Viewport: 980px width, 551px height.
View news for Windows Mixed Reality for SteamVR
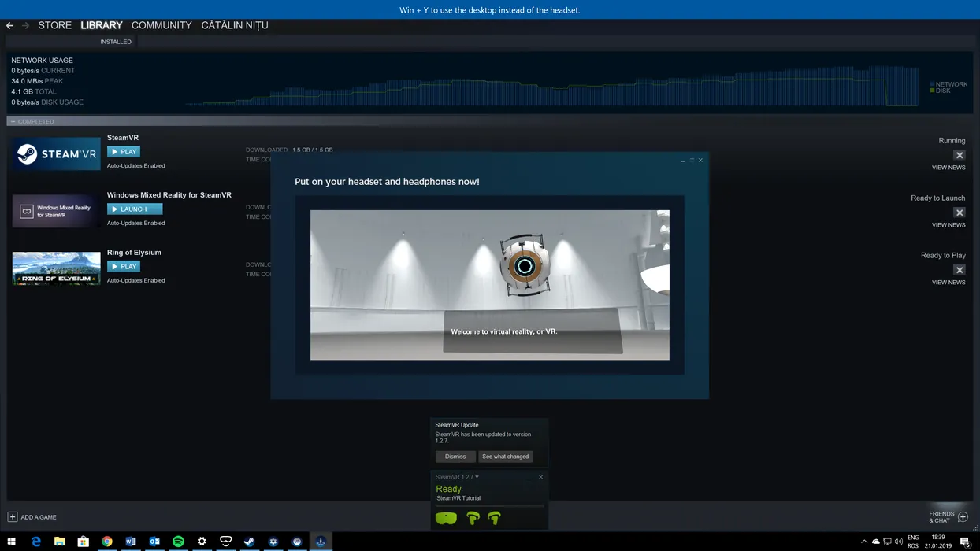(x=948, y=225)
